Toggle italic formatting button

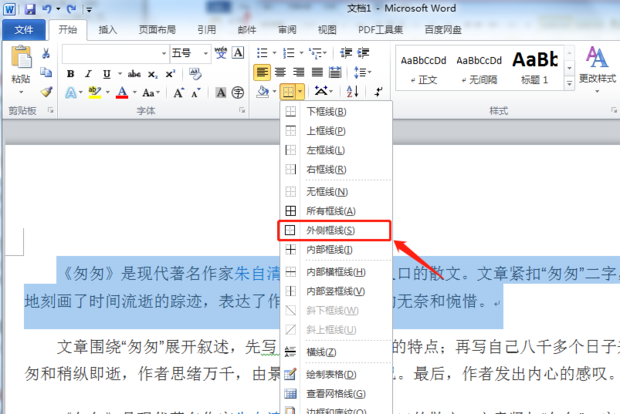[x=89, y=73]
